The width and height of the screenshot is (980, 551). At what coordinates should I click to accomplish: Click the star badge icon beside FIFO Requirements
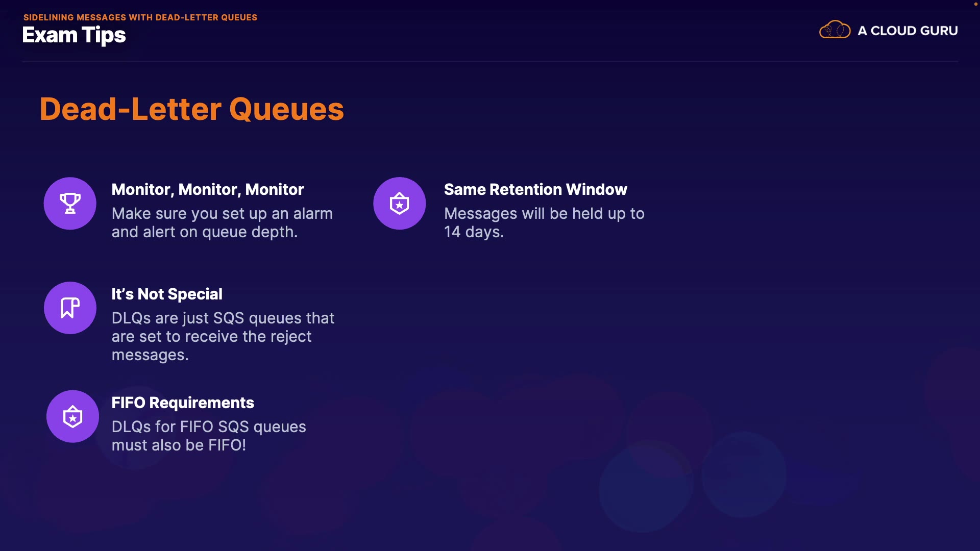[x=72, y=417]
